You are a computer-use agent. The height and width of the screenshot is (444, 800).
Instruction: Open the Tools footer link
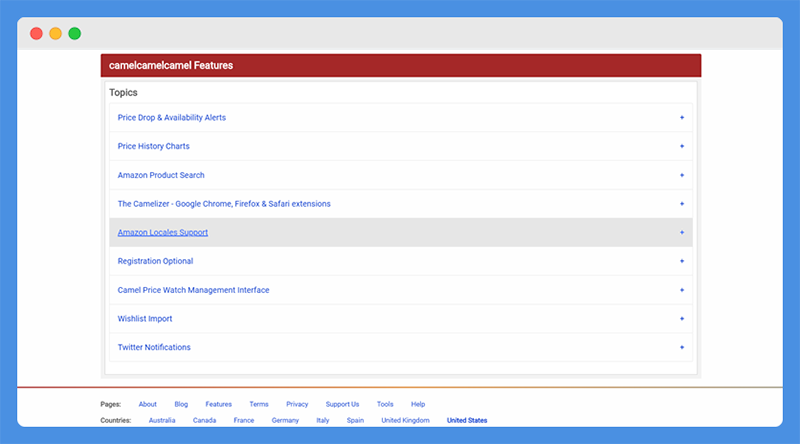click(385, 404)
